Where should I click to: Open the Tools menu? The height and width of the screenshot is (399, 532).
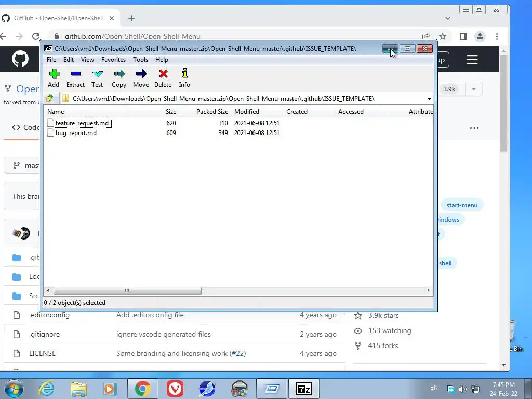(x=140, y=60)
